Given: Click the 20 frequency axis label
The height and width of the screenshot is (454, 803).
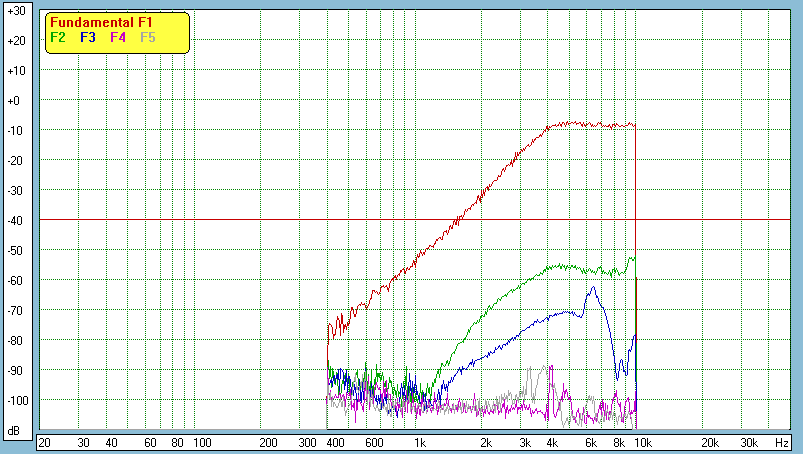Looking at the screenshot, I should (x=44, y=441).
